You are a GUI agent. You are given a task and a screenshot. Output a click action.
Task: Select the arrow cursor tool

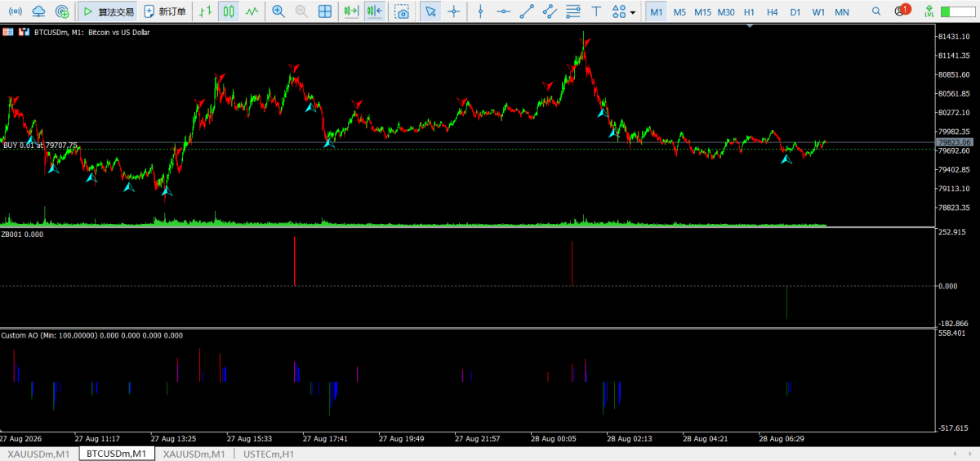(430, 11)
